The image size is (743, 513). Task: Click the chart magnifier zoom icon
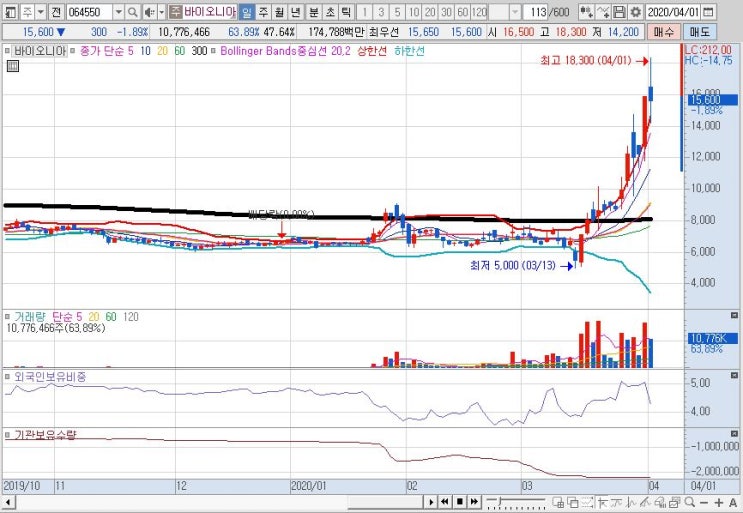coord(690,502)
